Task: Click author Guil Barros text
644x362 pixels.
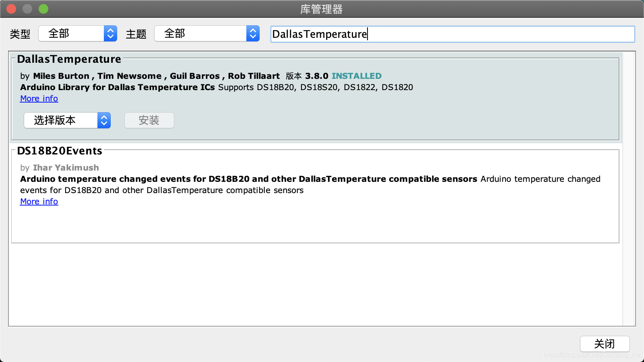Action: point(195,76)
